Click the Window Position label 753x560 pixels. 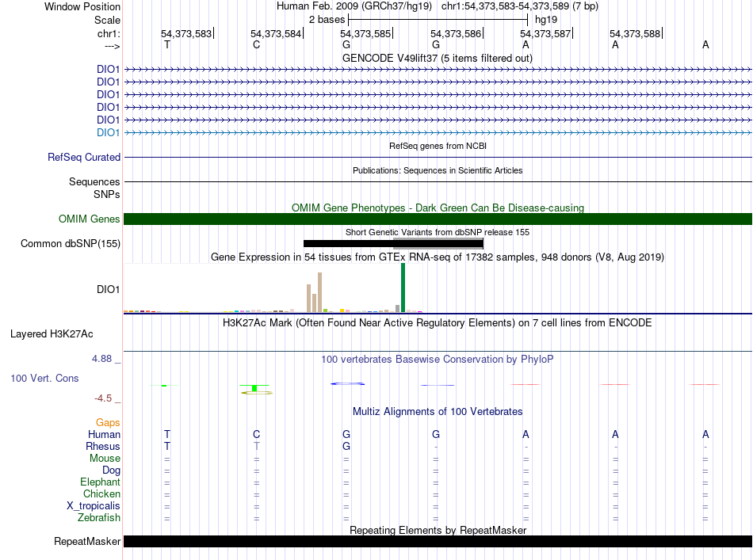click(82, 6)
